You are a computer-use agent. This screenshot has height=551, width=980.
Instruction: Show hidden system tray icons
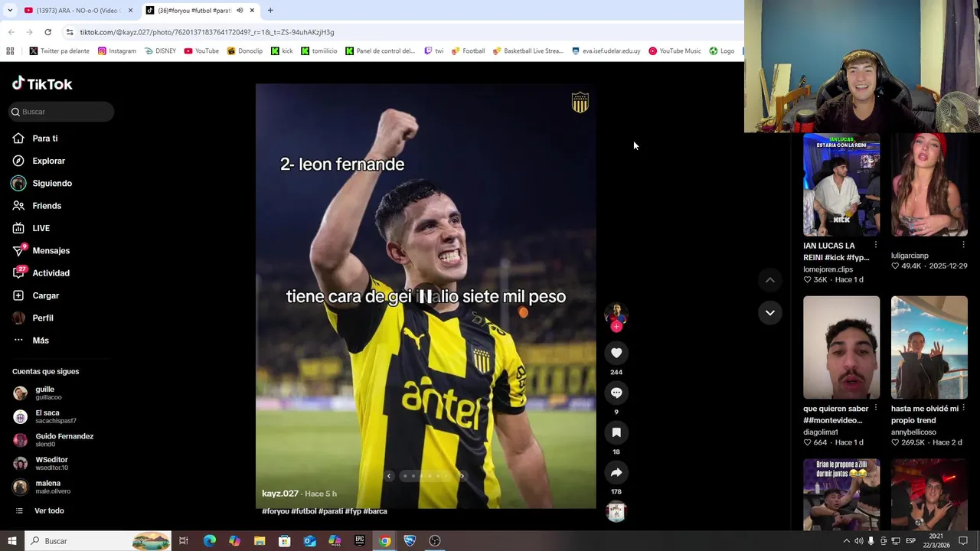[846, 541]
